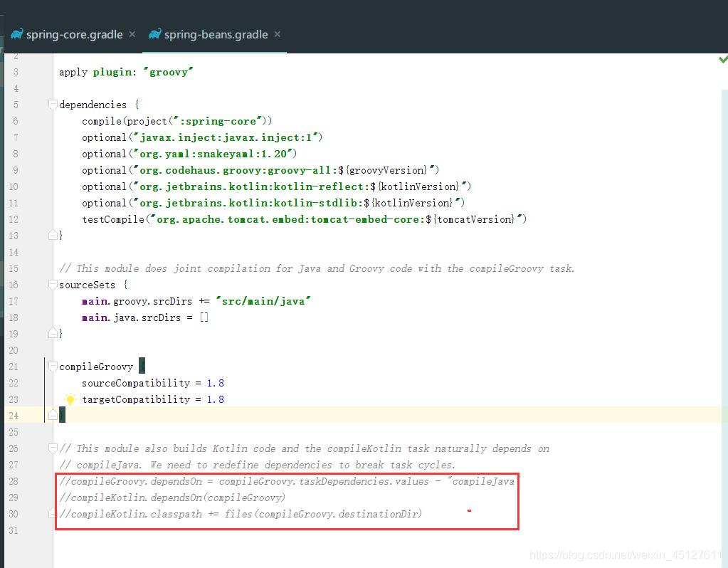Click the Gradle icon on spring-core.gradle tab
Screen dimensions: 728x568
[x=16, y=34]
